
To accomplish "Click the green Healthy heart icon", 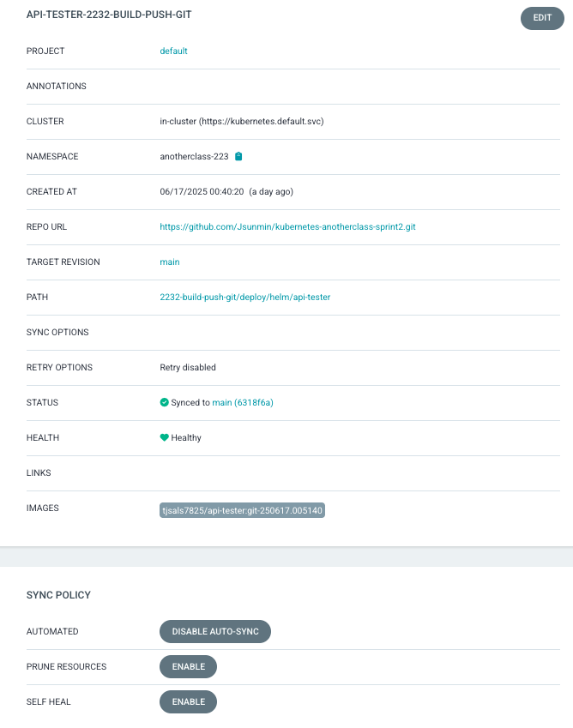I will point(165,437).
